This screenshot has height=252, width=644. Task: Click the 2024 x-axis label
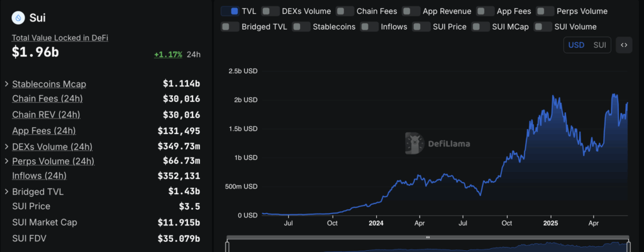point(376,223)
